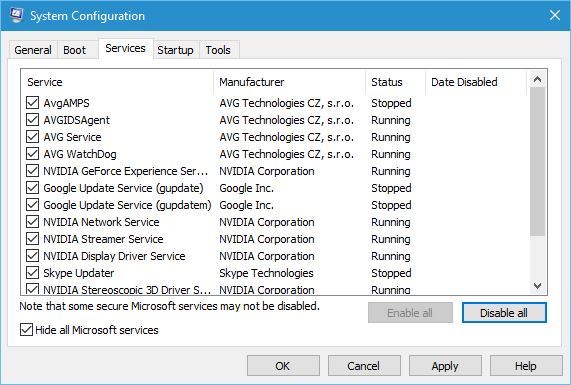Sort by the Manufacturer column header

(x=290, y=82)
